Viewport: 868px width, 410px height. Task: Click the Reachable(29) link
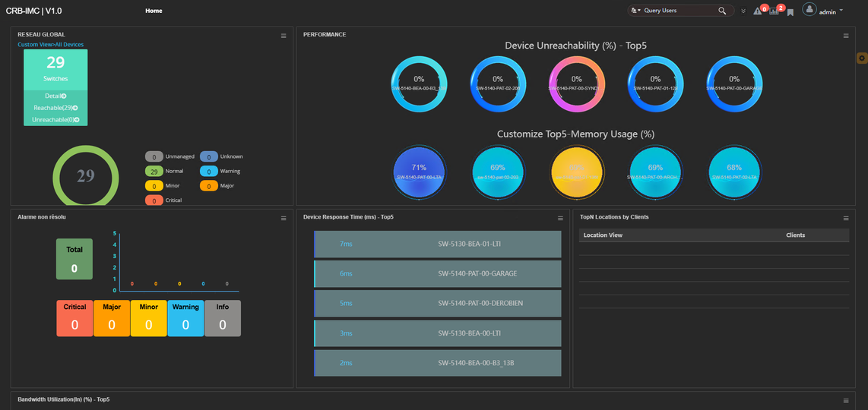55,108
